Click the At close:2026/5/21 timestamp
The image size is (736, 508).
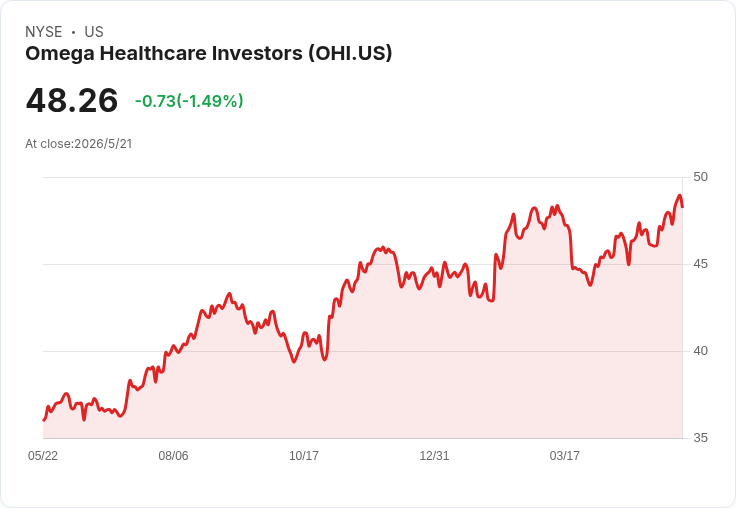point(79,144)
